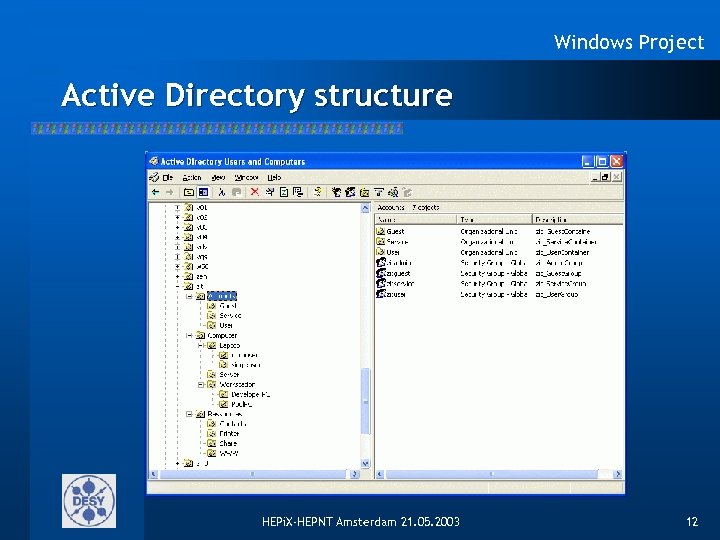
Task: Select the ztuser security group row
Action: (396, 294)
